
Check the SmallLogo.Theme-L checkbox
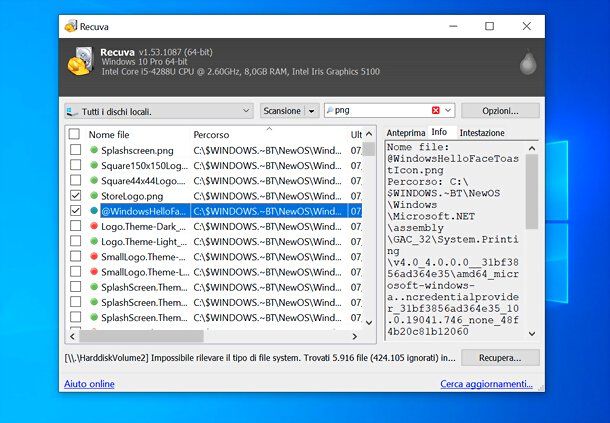75,271
